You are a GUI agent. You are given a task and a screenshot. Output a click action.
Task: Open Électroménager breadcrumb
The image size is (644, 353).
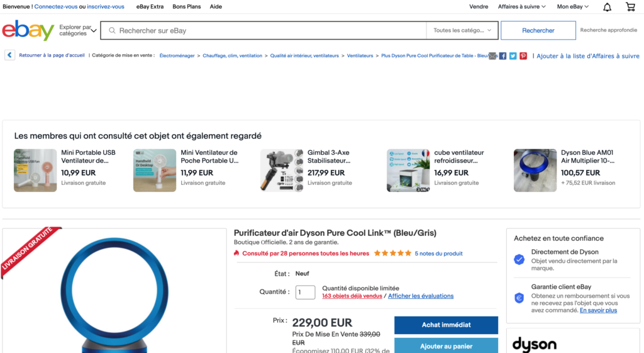(177, 55)
